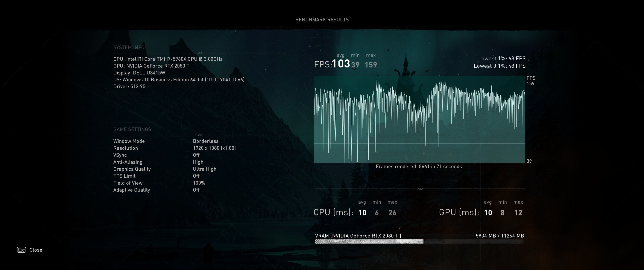Viewport: 644px width, 270px height.
Task: Click the Esc key icon
Action: point(22,250)
